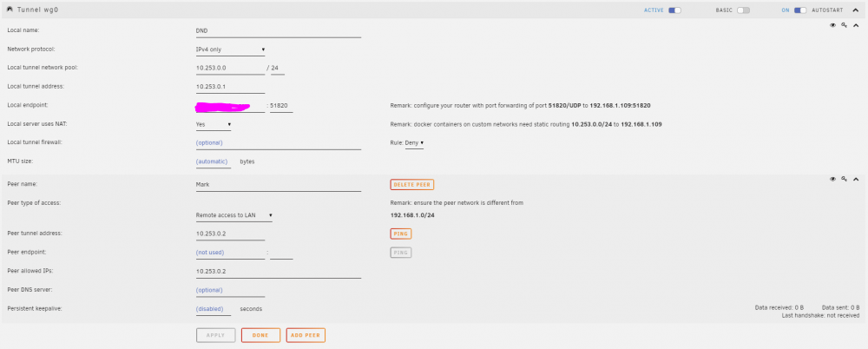Viewport: 868px width, 349px height.
Task: Click the Peer type of access label
Action: (34, 203)
